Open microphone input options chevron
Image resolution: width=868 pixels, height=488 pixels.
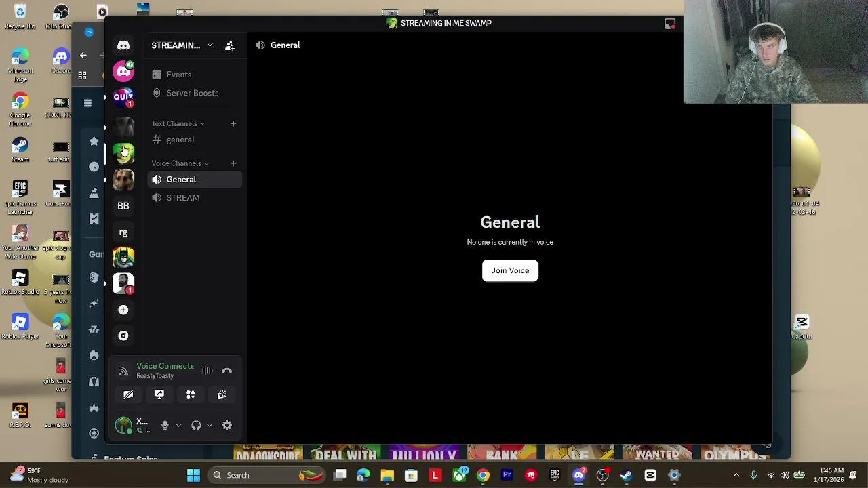178,426
